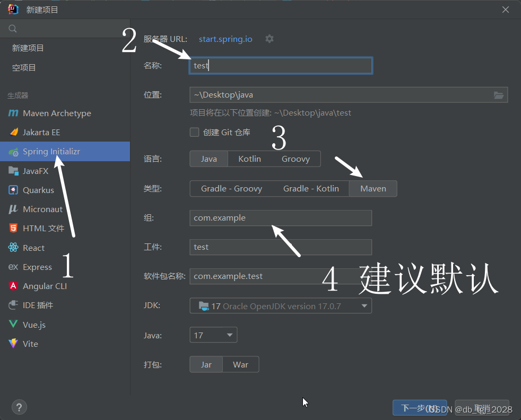
Task: Click the JavaFX generator icon
Action: pyautogui.click(x=13, y=171)
